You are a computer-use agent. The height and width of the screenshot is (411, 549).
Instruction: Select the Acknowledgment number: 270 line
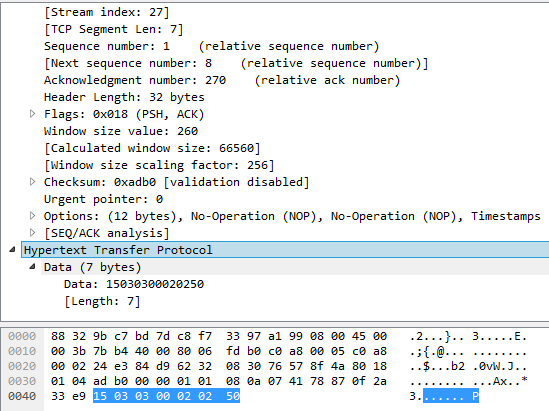click(222, 80)
